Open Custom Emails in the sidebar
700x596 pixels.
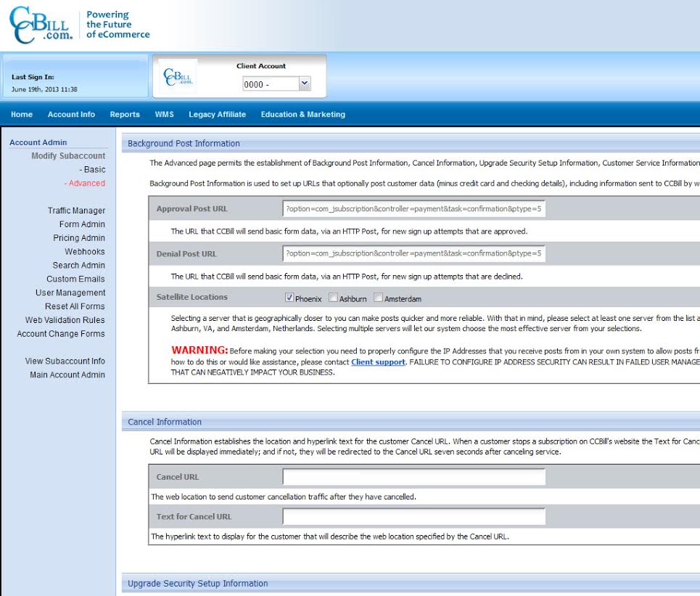pyautogui.click(x=76, y=279)
